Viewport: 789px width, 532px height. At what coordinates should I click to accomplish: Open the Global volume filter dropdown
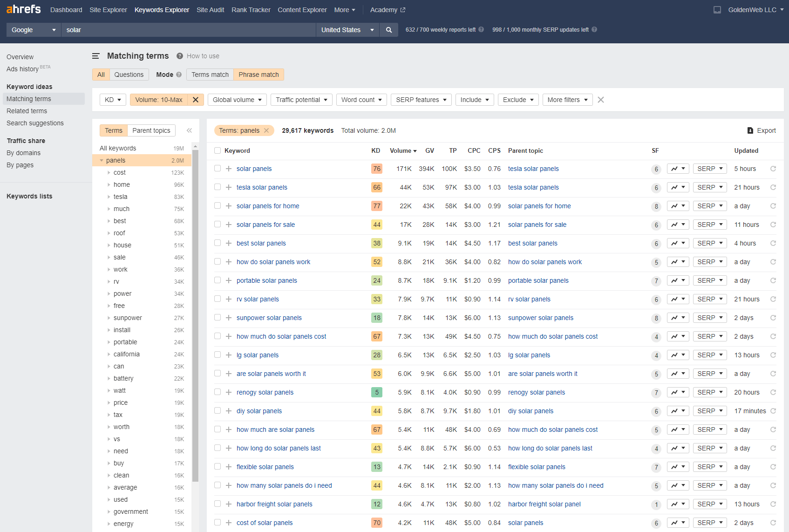(x=237, y=100)
